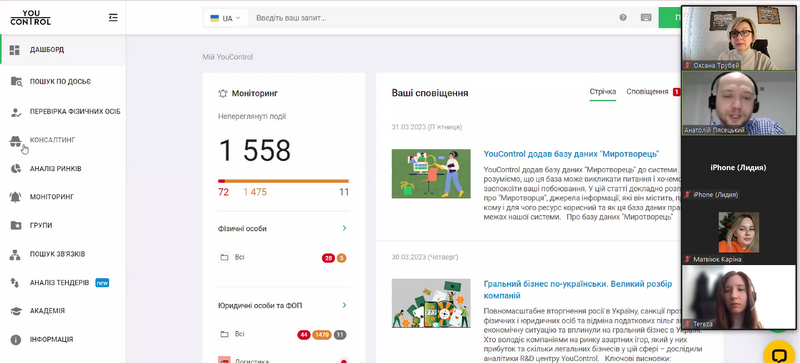Click the Консалтинг spy icon

pyautogui.click(x=15, y=141)
